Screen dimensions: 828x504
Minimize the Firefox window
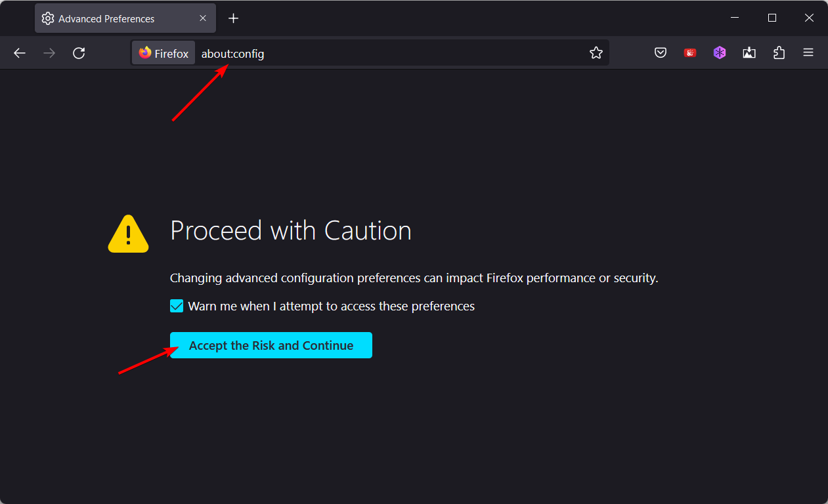(736, 18)
